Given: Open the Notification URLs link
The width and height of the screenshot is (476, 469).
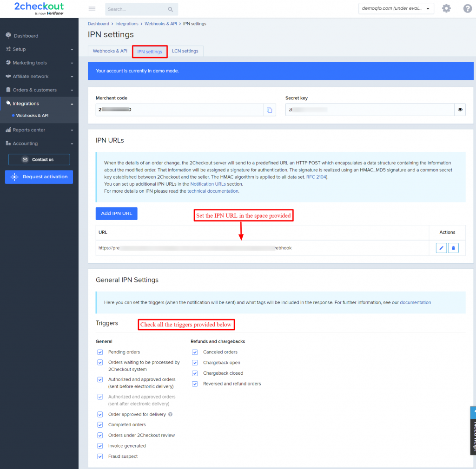Looking at the screenshot, I should point(208,184).
